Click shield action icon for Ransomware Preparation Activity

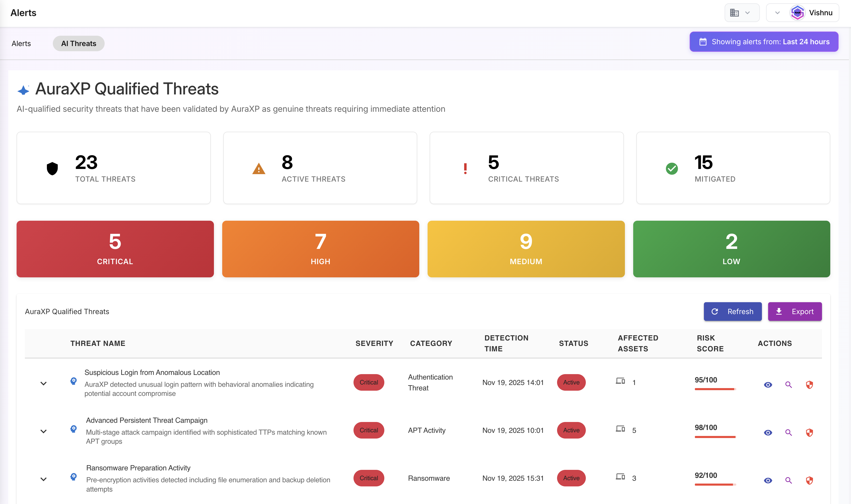coord(809,480)
